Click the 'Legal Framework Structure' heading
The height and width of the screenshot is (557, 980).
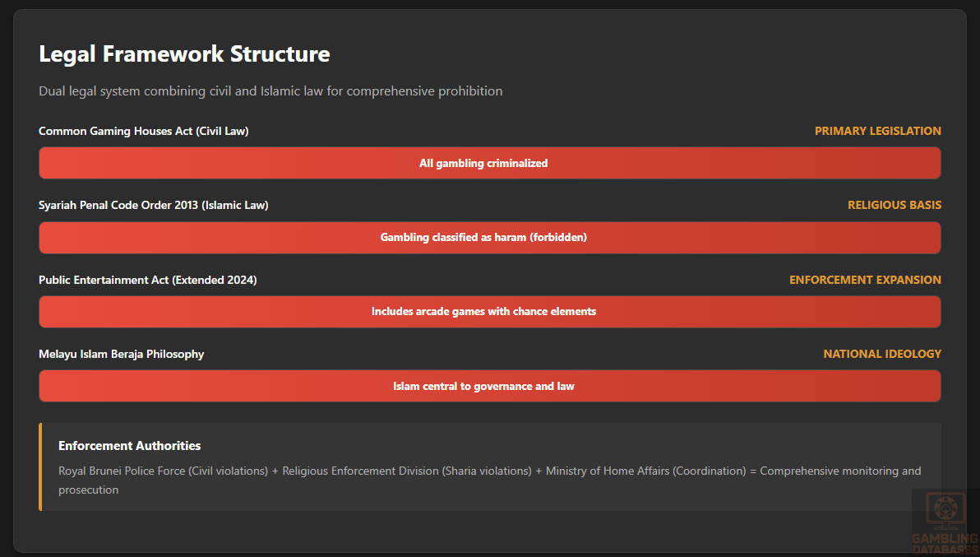coord(184,54)
